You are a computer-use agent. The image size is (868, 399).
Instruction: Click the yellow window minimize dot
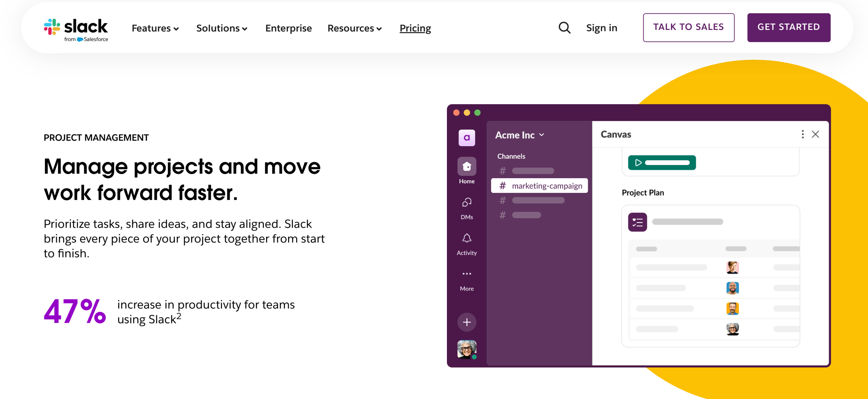coord(467,113)
